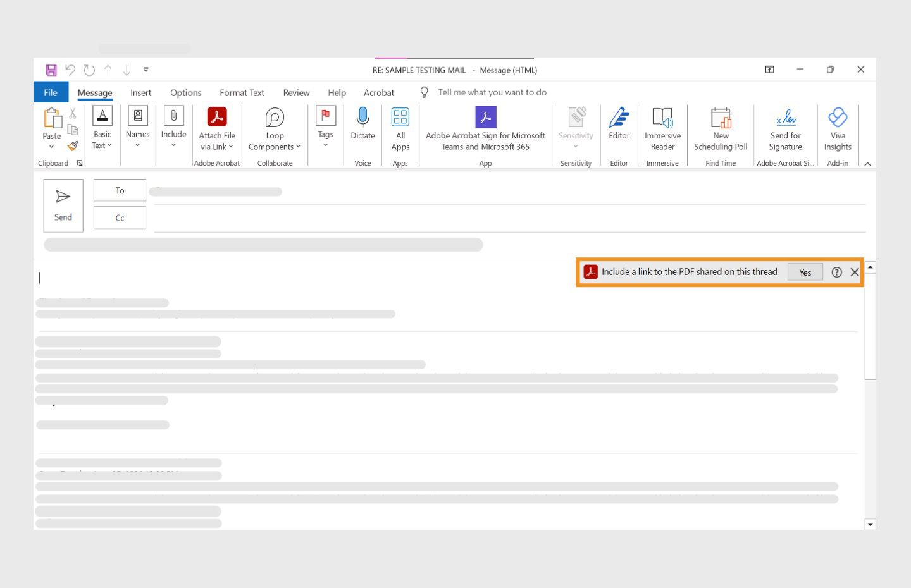Image resolution: width=911 pixels, height=588 pixels.
Task: Open Customize Quick Access Toolbar dropdown
Action: pyautogui.click(x=146, y=70)
